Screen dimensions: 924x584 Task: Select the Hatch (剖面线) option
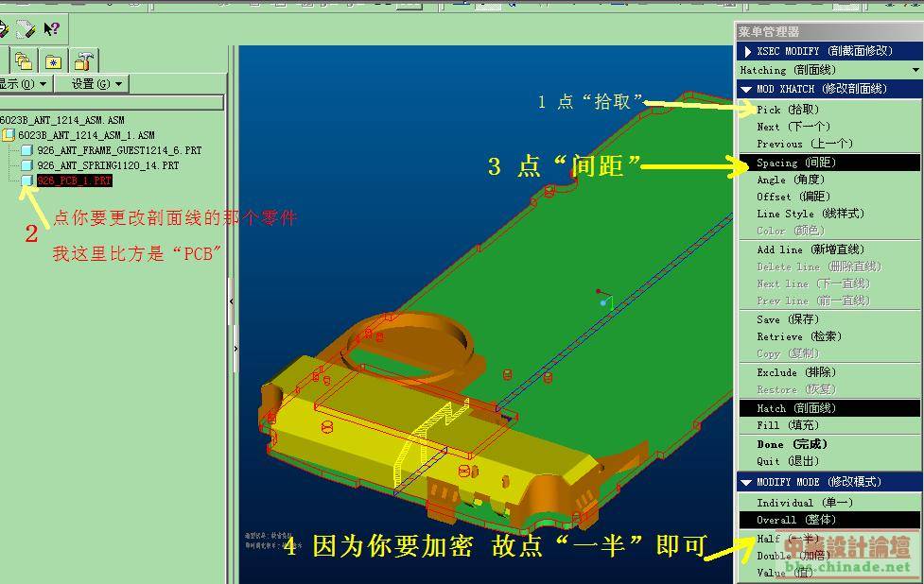(x=829, y=408)
